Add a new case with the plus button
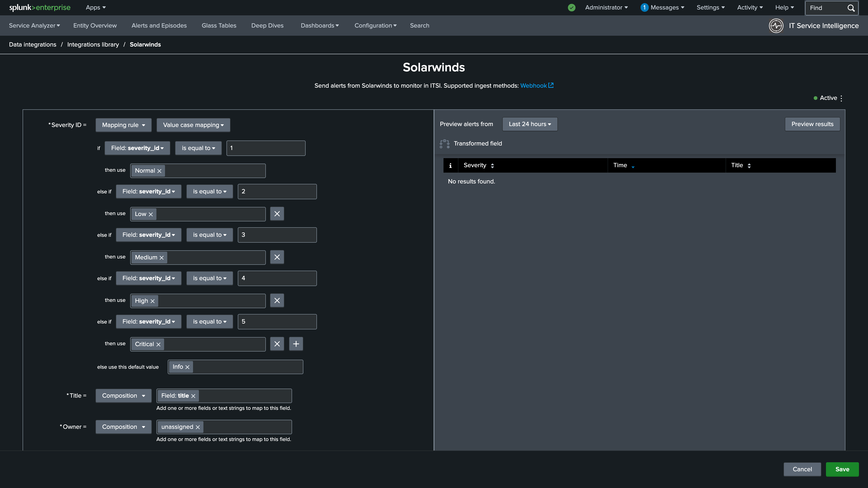Screen dimensions: 868x488 coord(296,344)
